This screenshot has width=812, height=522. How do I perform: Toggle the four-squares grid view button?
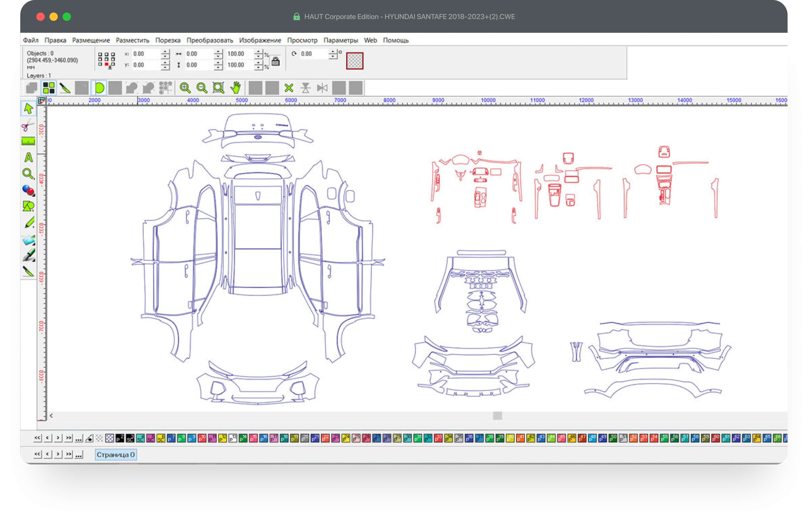click(49, 88)
